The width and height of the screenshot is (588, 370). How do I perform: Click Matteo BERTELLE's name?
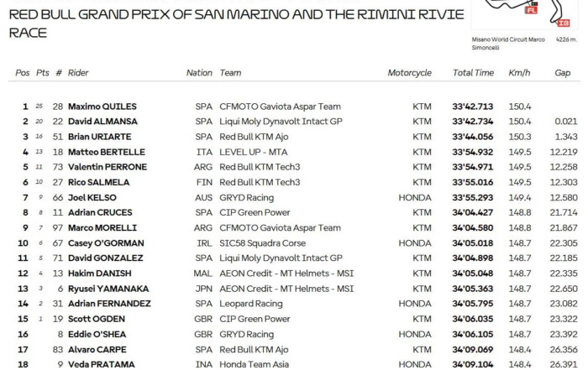[107, 152]
